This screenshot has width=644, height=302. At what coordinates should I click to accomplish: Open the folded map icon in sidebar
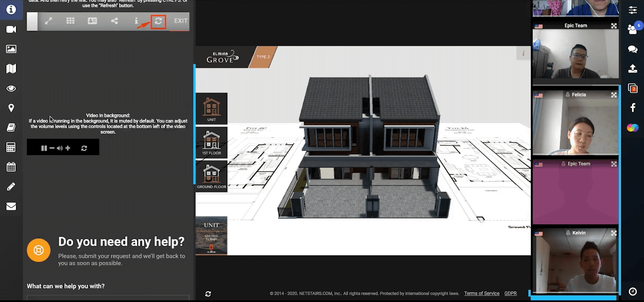tap(11, 69)
